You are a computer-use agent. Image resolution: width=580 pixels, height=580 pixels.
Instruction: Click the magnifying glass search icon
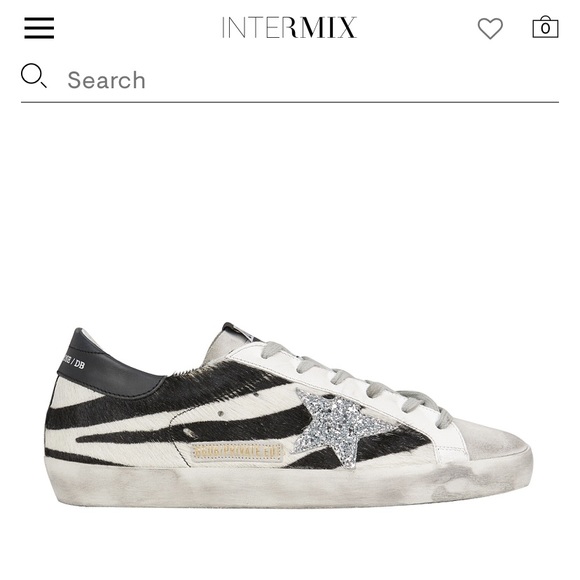click(34, 76)
